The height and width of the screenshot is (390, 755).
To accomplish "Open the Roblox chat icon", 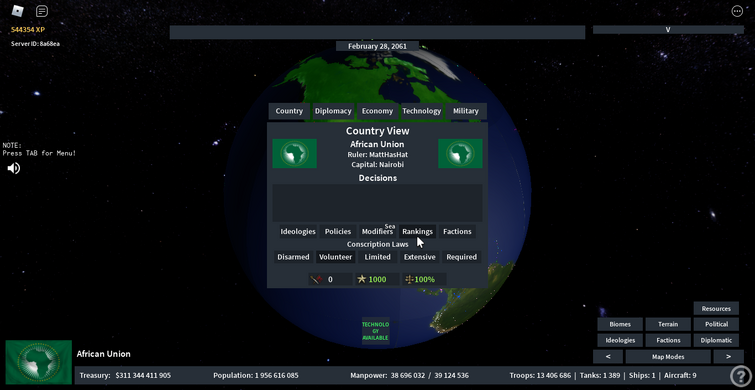I will (42, 11).
